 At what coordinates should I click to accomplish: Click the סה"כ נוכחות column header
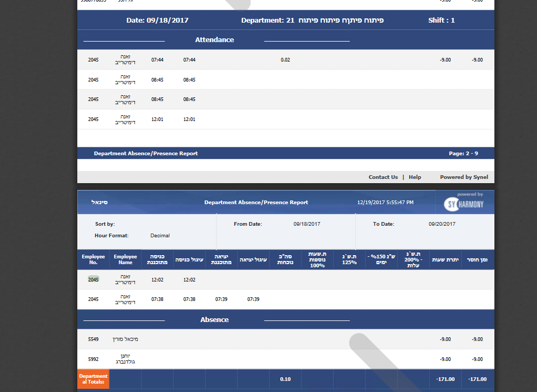click(285, 259)
